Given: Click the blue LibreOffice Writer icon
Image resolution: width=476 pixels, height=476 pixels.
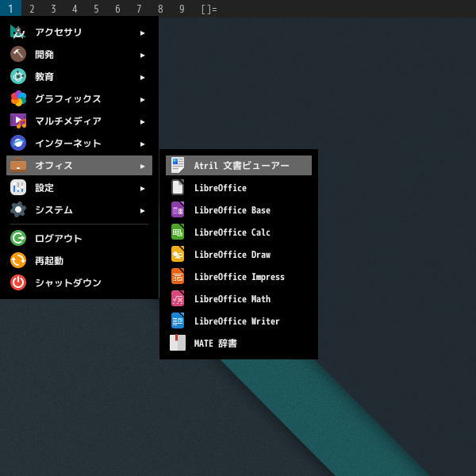Looking at the screenshot, I should point(178,321).
